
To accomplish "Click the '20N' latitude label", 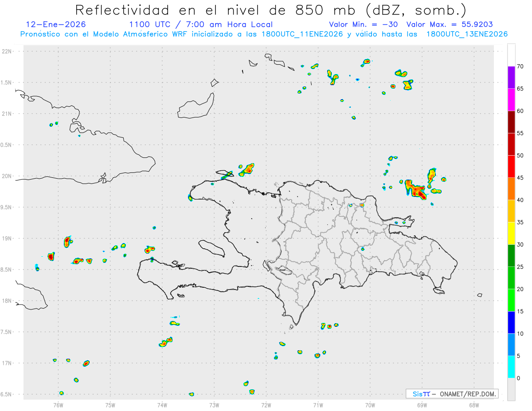I will [7, 176].
